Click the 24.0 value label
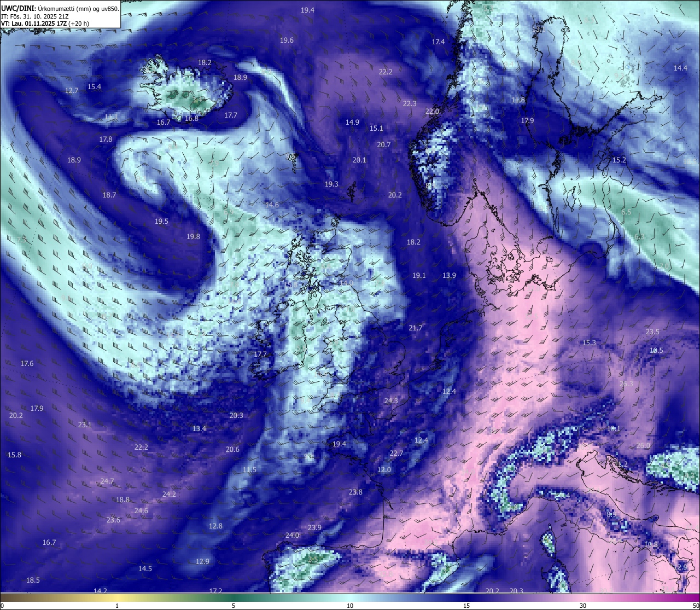700x610 pixels. point(292,535)
